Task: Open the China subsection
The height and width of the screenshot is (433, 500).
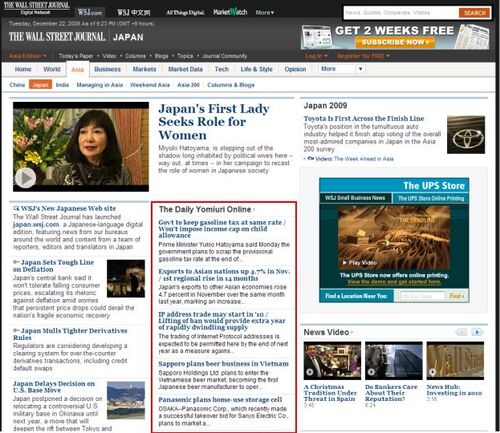Action: point(17,85)
